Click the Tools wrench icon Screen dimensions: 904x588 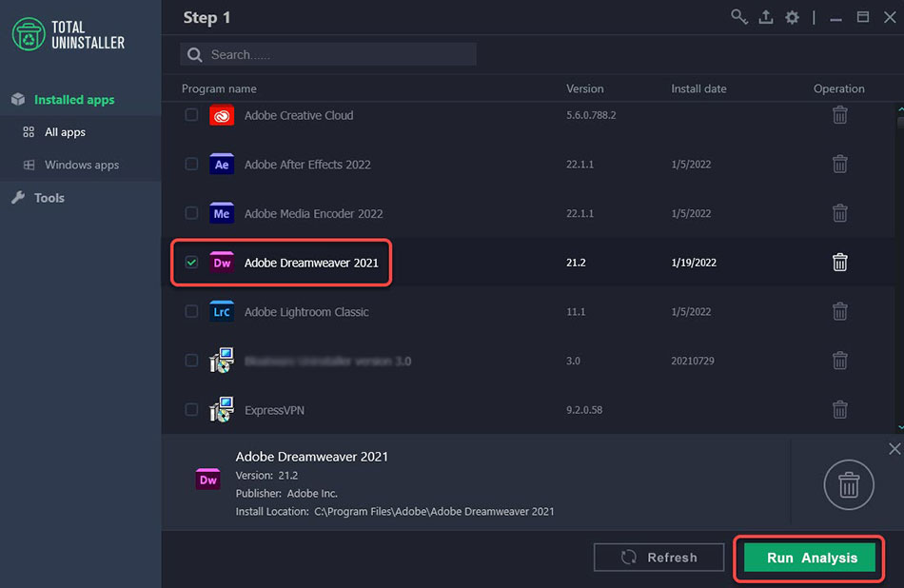[x=18, y=197]
